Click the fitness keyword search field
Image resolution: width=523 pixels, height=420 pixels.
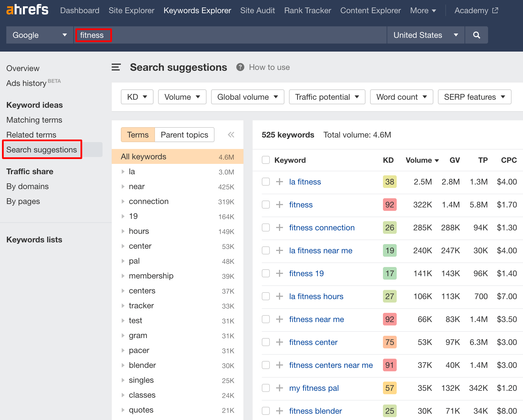[x=230, y=35]
